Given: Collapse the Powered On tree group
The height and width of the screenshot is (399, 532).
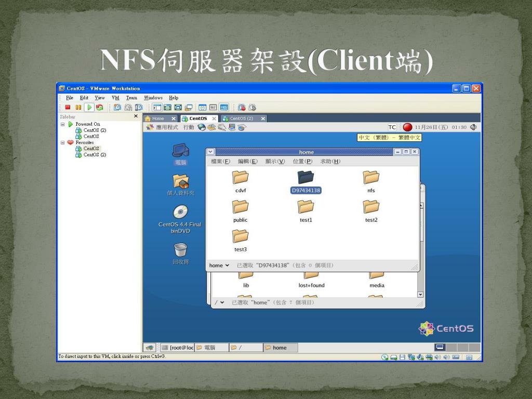Looking at the screenshot, I should (x=62, y=124).
